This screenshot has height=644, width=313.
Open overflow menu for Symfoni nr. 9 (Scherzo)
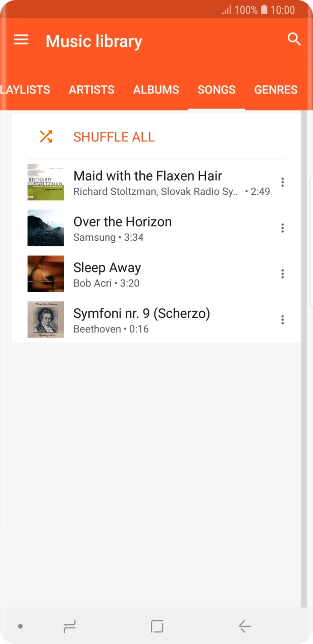282,319
